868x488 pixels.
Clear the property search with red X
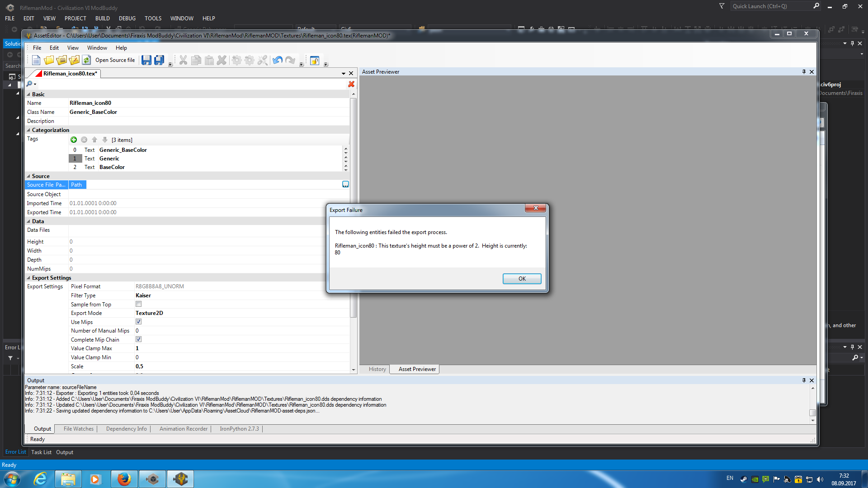351,84
